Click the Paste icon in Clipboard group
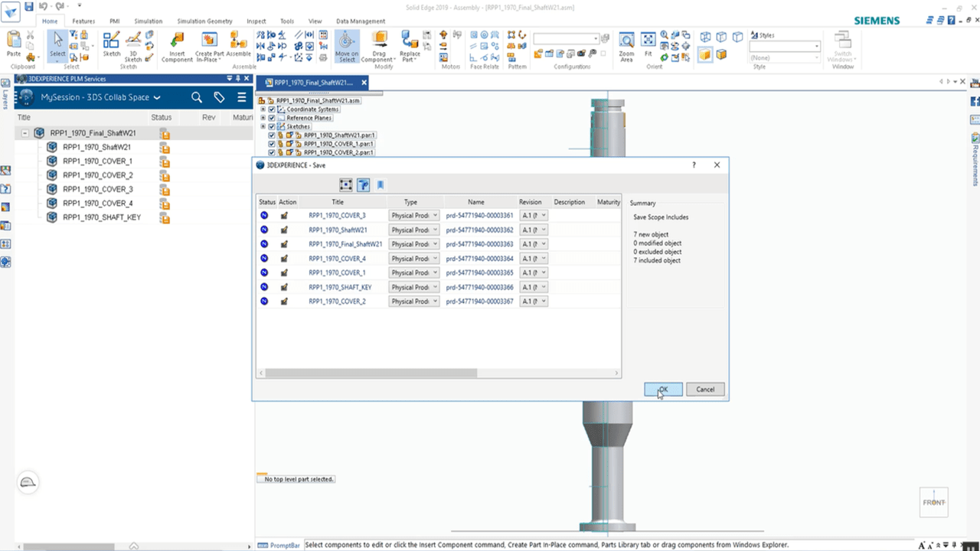The image size is (980, 551). [x=14, y=41]
